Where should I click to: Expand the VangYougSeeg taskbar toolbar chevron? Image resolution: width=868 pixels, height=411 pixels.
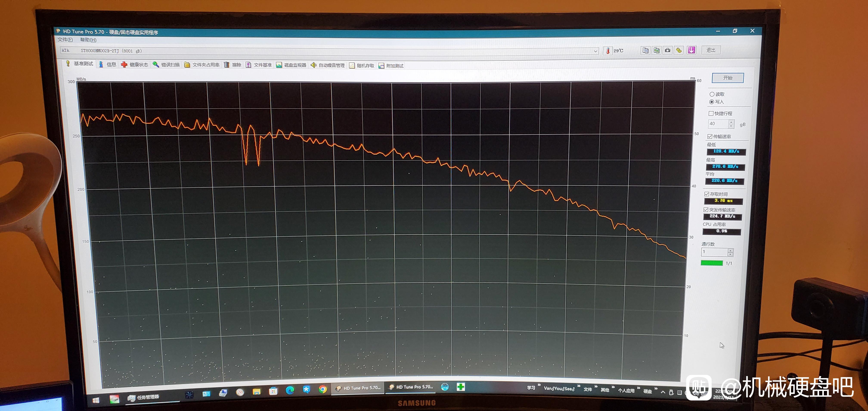click(x=579, y=386)
